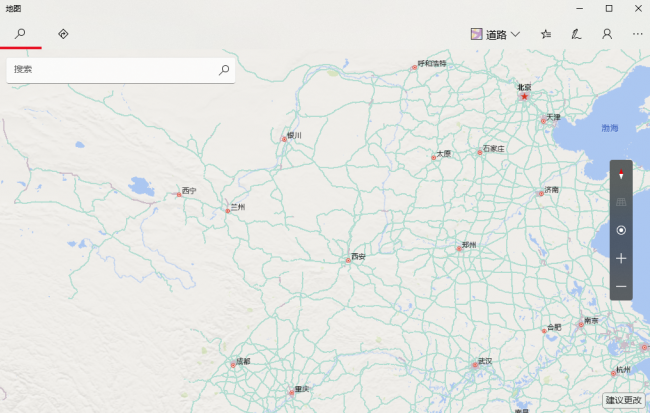Click the 渤海 sea label
The height and width of the screenshot is (413, 650).
610,128
